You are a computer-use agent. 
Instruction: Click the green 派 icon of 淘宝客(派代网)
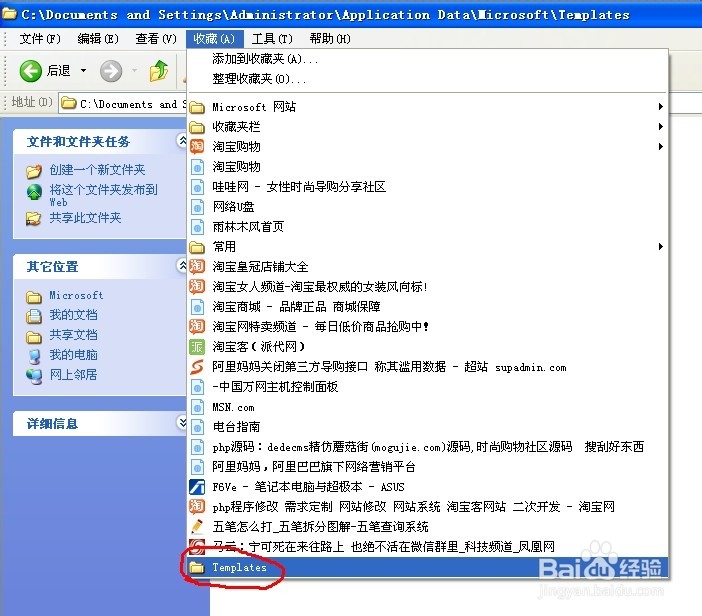pos(197,346)
